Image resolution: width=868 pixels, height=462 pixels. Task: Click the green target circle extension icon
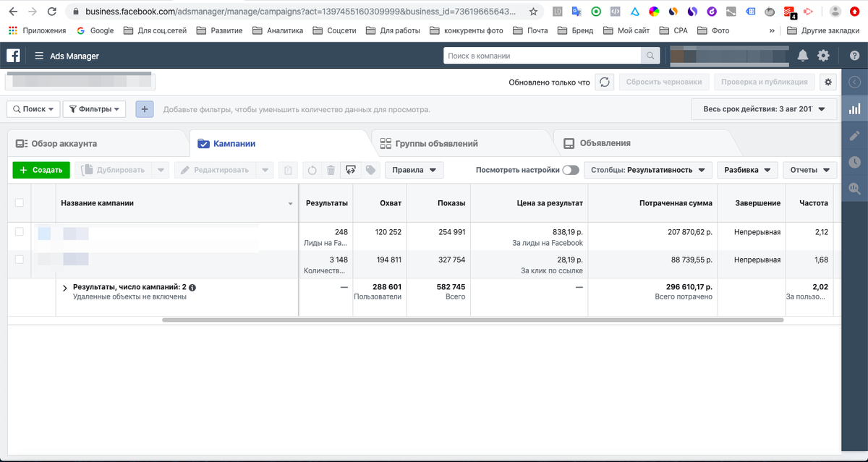tap(596, 12)
